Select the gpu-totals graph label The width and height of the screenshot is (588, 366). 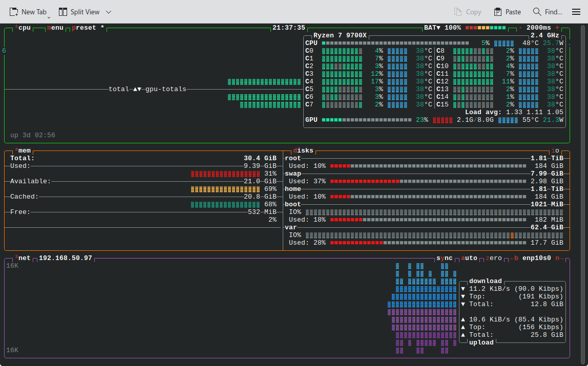(166, 89)
